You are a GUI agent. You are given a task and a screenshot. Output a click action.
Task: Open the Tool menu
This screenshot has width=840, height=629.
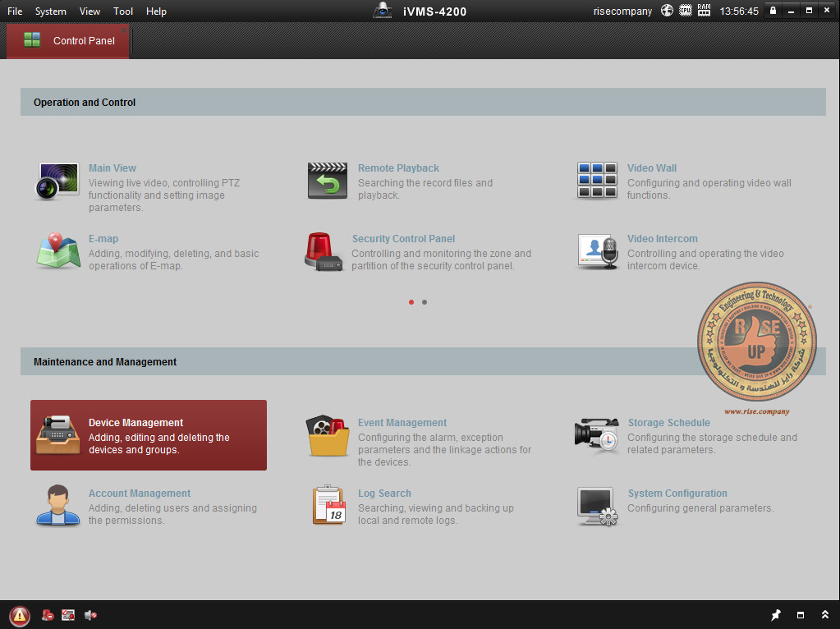pos(122,11)
